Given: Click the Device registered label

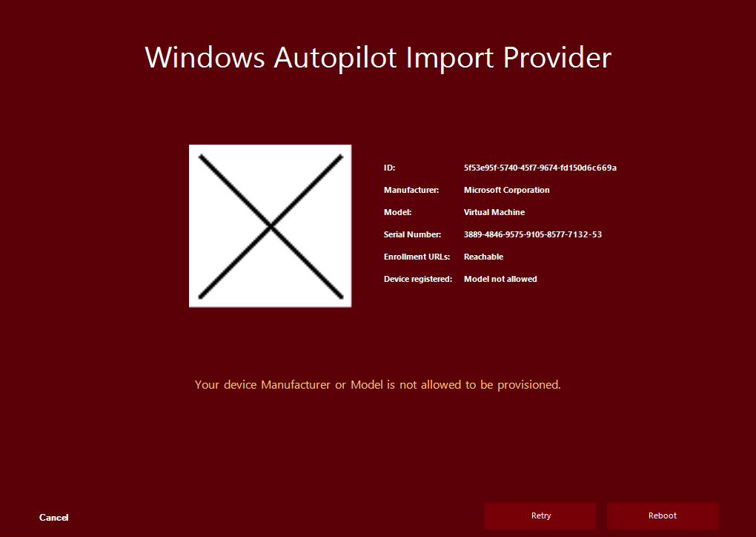Looking at the screenshot, I should point(418,279).
